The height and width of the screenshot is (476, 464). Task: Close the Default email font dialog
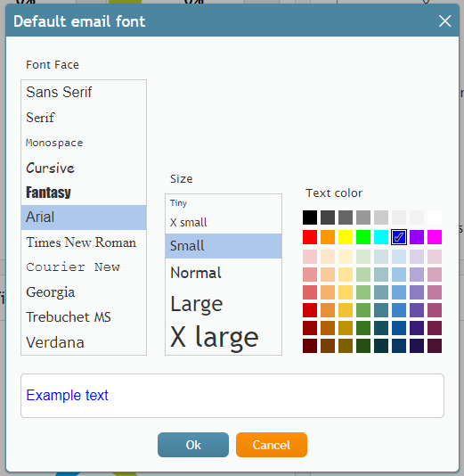click(444, 21)
